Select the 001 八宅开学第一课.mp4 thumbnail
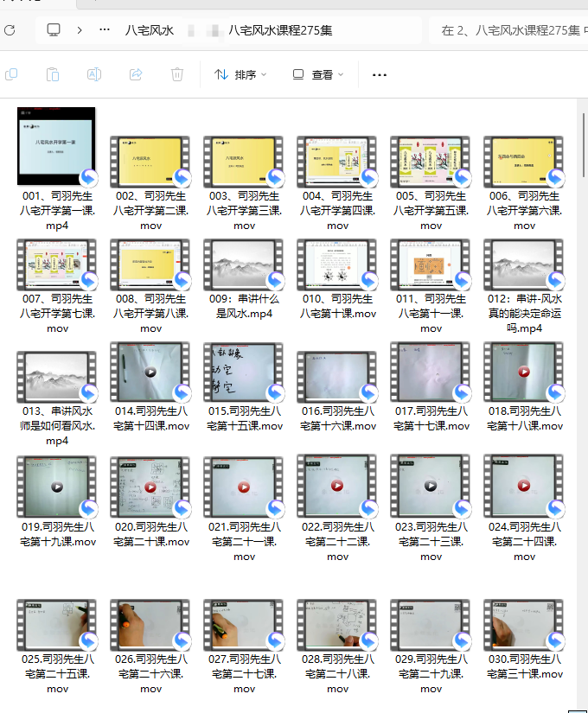Image resolution: width=588 pixels, height=713 pixels. 56,146
